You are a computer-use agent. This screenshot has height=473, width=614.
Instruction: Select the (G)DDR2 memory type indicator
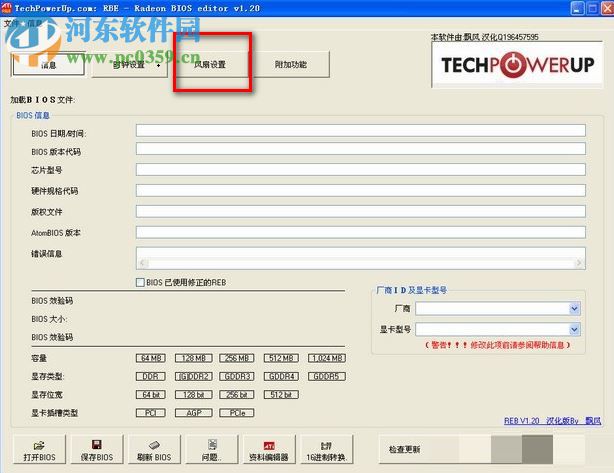pos(194,376)
